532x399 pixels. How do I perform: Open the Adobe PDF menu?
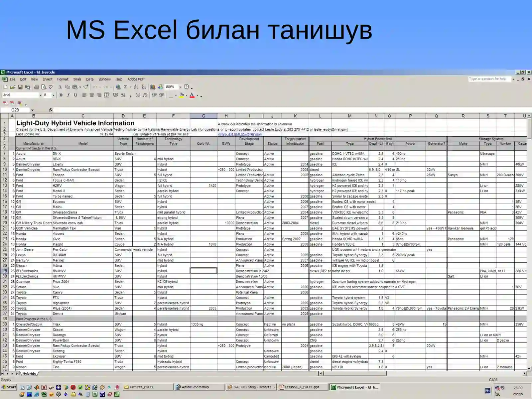136,79
